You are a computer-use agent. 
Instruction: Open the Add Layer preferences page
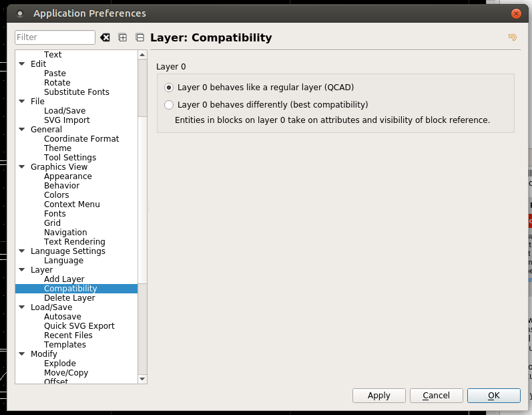click(64, 279)
